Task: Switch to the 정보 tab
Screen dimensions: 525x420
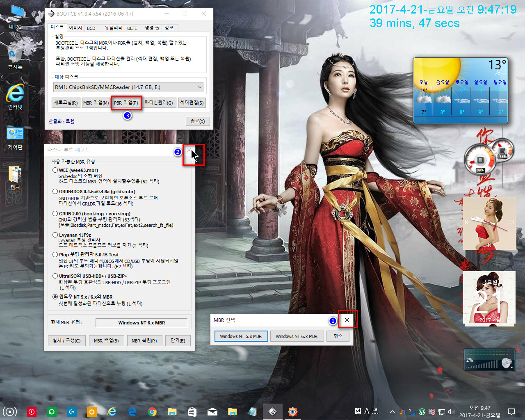Action: tap(169, 28)
